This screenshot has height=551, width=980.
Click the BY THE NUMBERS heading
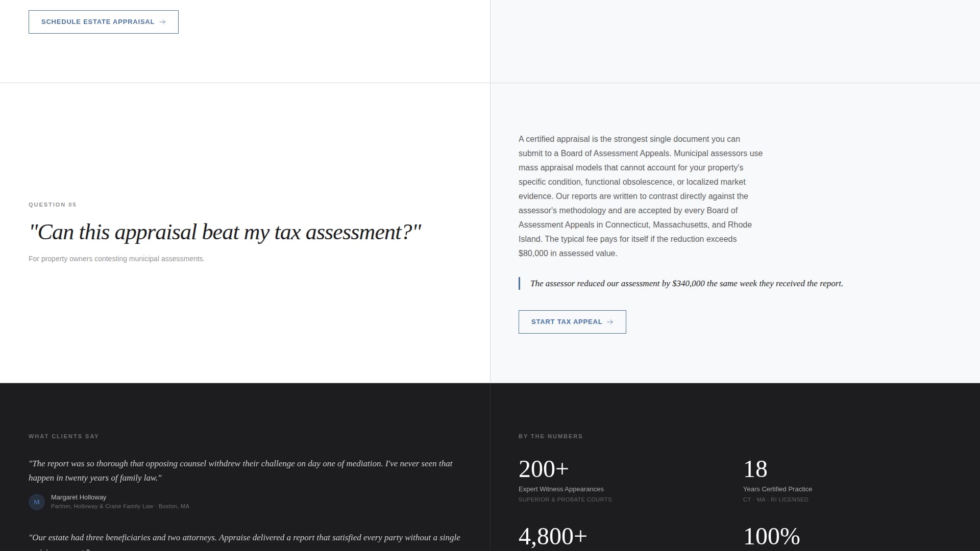550,436
